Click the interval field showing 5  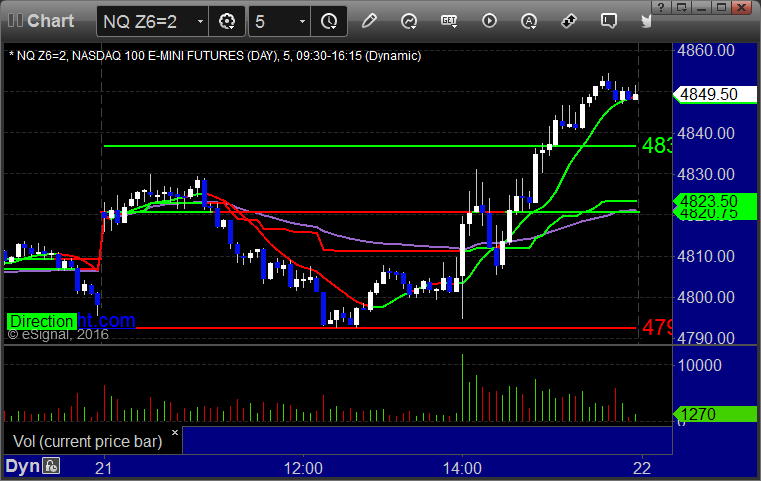[273, 21]
